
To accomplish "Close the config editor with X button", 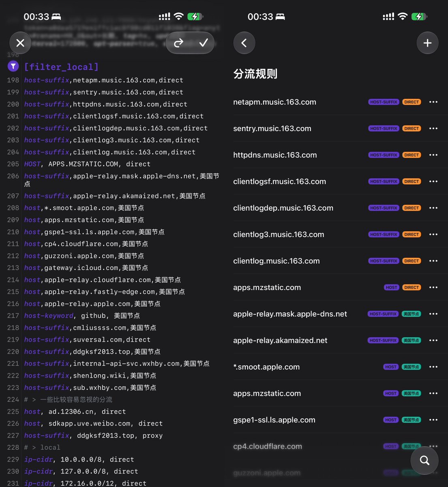I will (x=20, y=43).
